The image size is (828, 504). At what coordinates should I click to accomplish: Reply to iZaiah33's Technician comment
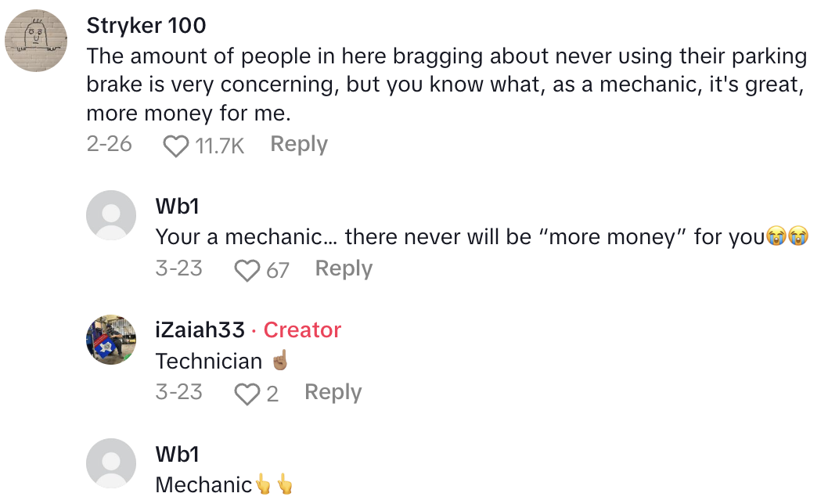click(x=333, y=392)
